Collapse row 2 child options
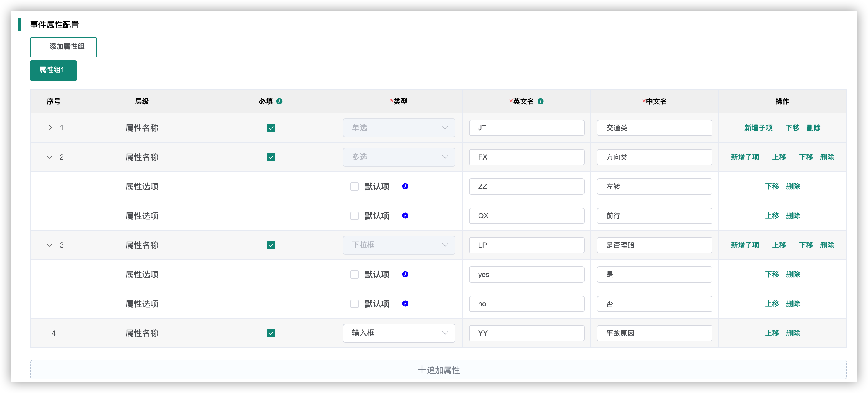The width and height of the screenshot is (868, 393). tap(50, 157)
